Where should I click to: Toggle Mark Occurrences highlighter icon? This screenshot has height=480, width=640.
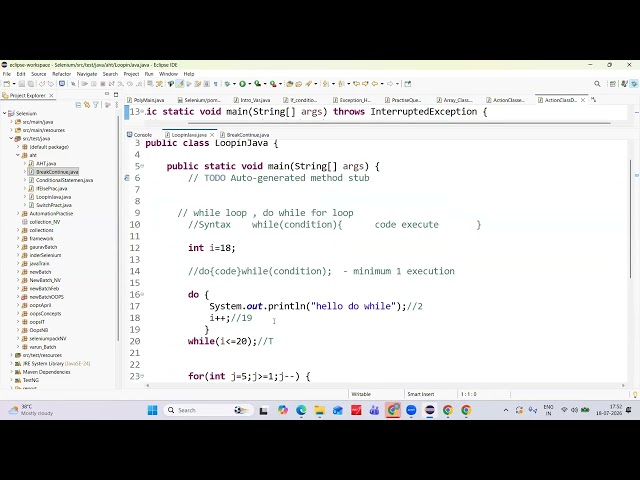[180, 84]
